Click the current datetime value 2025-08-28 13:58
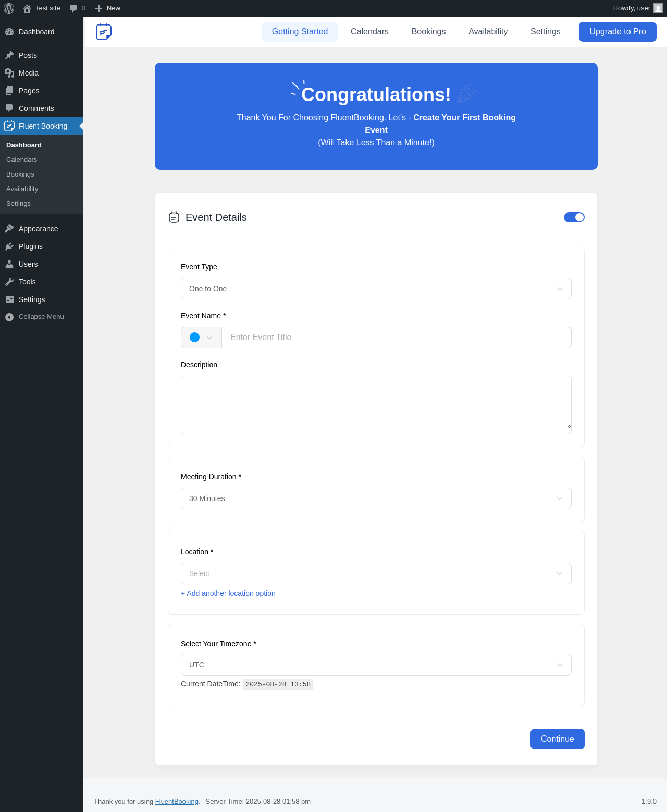Image resolution: width=667 pixels, height=812 pixels. pyautogui.click(x=278, y=684)
